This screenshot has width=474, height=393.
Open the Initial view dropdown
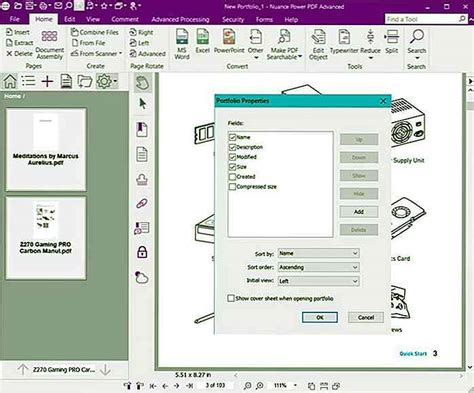(x=318, y=281)
